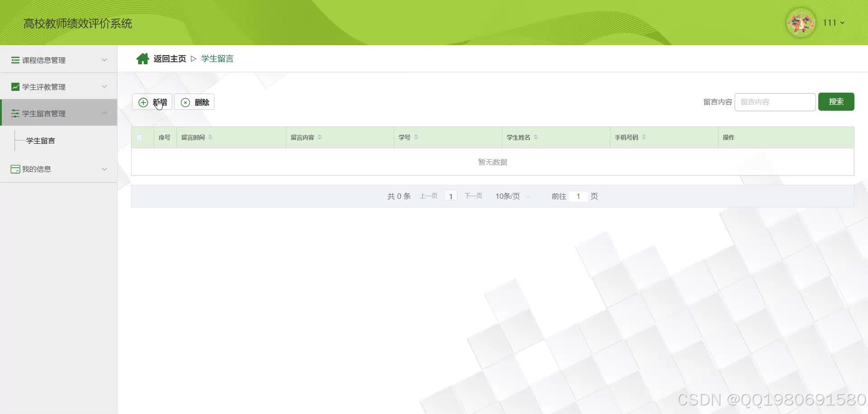Click the 下一页 pagination button
Viewport: 868px width, 414px height.
click(x=473, y=196)
